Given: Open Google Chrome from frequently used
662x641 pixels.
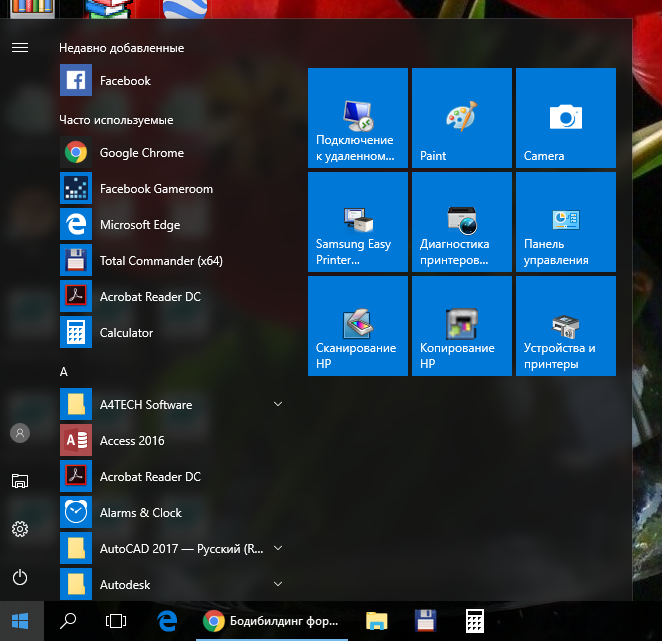Looking at the screenshot, I should pyautogui.click(x=141, y=153).
